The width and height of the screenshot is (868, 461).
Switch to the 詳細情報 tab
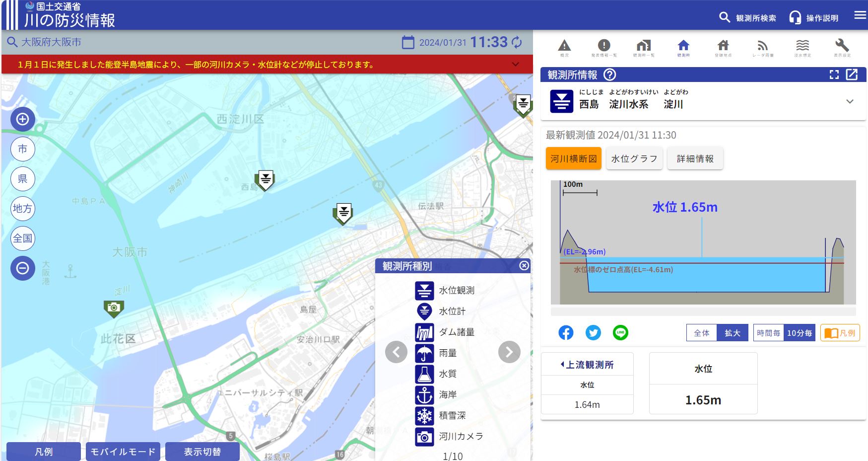pos(695,158)
